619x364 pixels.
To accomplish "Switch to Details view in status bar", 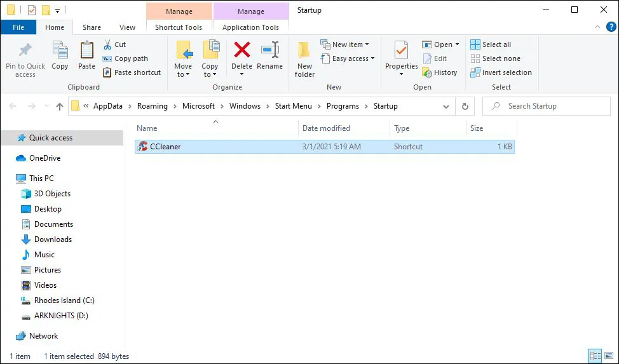I will (x=595, y=356).
